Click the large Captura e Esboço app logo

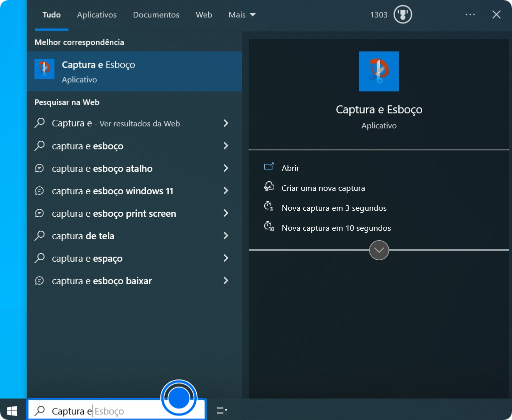click(379, 71)
